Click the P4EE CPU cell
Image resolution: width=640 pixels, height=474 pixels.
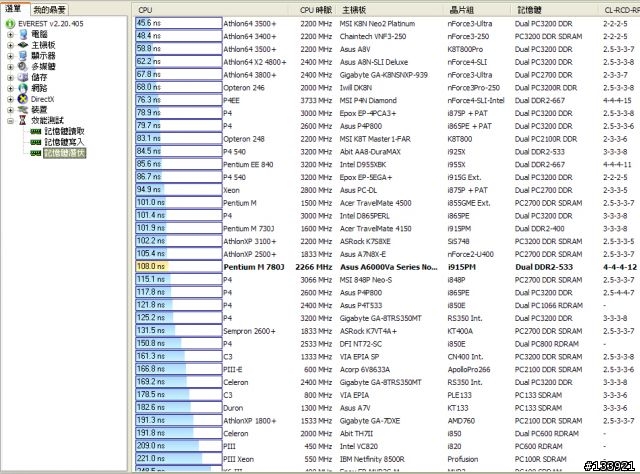tap(231, 100)
